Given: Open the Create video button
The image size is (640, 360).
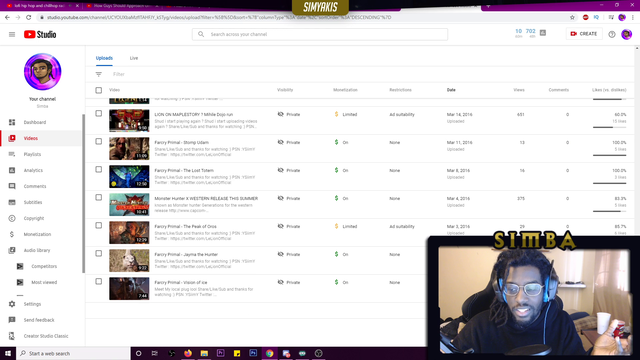Looking at the screenshot, I should (584, 34).
